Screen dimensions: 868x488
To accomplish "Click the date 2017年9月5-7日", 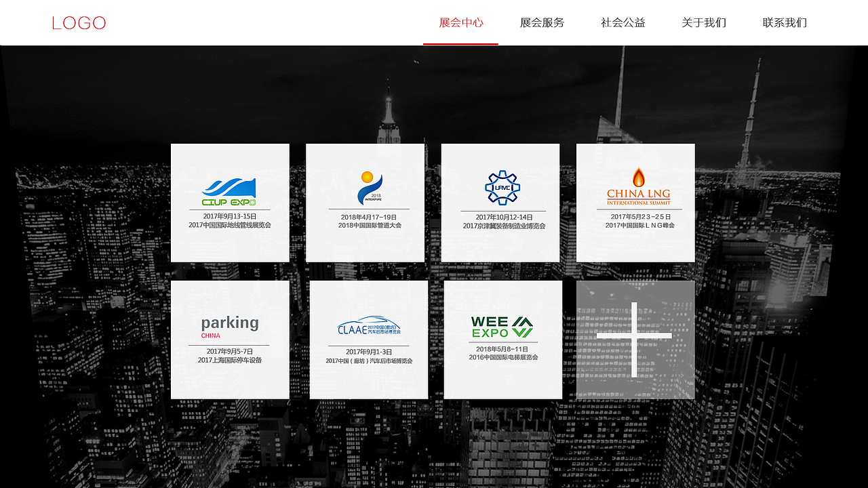I will pos(230,352).
